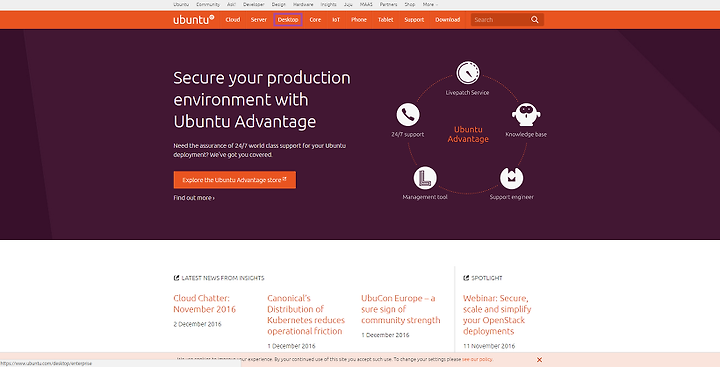
Task: Click the Livepatch Service dial icon
Action: click(467, 73)
